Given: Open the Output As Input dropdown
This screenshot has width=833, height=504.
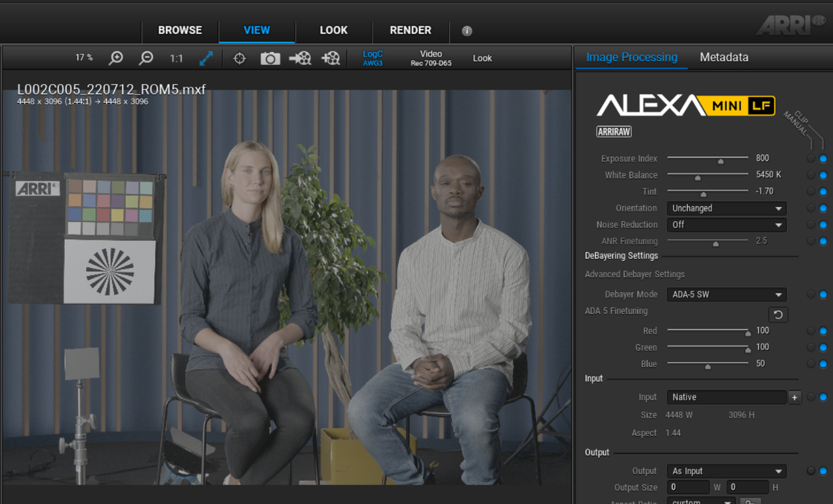Looking at the screenshot, I should click(x=726, y=471).
